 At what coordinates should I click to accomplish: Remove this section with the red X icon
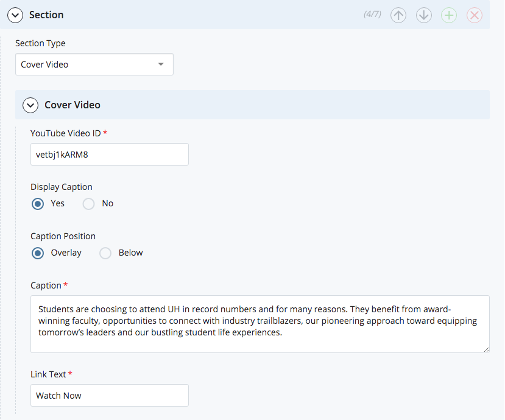pos(475,15)
